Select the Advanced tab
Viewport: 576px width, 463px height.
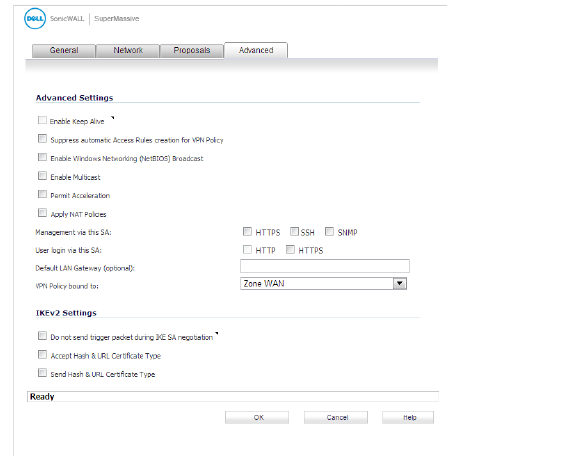256,50
